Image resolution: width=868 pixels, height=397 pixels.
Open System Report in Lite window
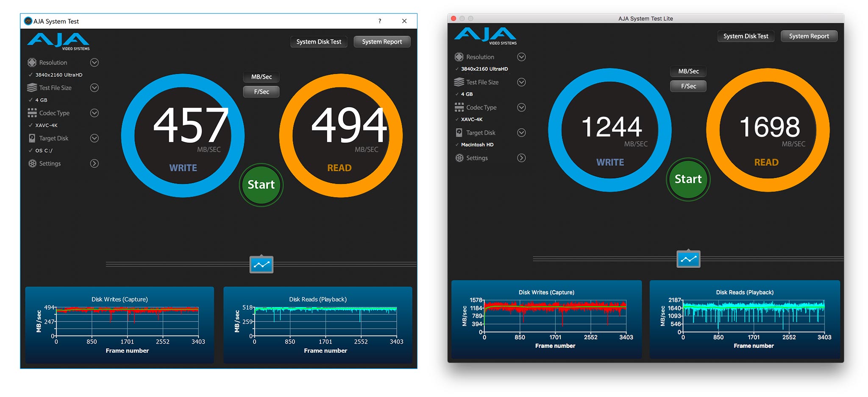click(x=809, y=36)
